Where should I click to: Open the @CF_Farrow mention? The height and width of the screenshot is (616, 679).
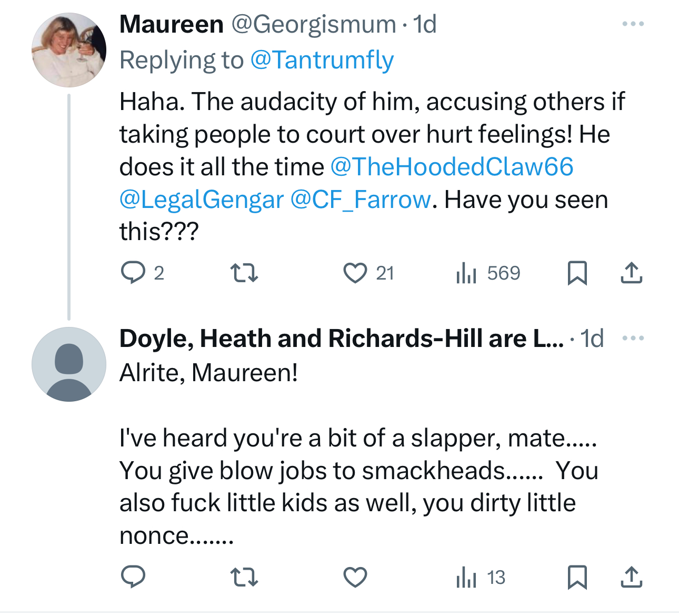click(x=361, y=200)
